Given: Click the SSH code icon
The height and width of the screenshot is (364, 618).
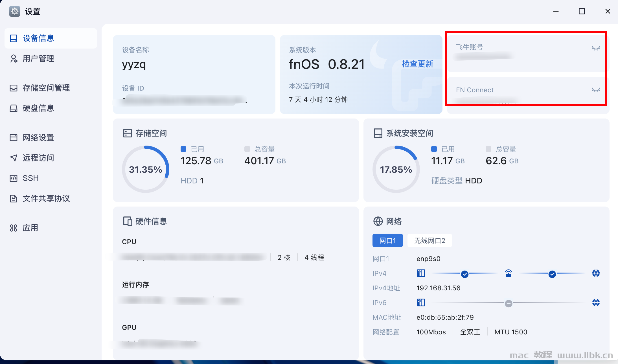Looking at the screenshot, I should click(x=14, y=178).
